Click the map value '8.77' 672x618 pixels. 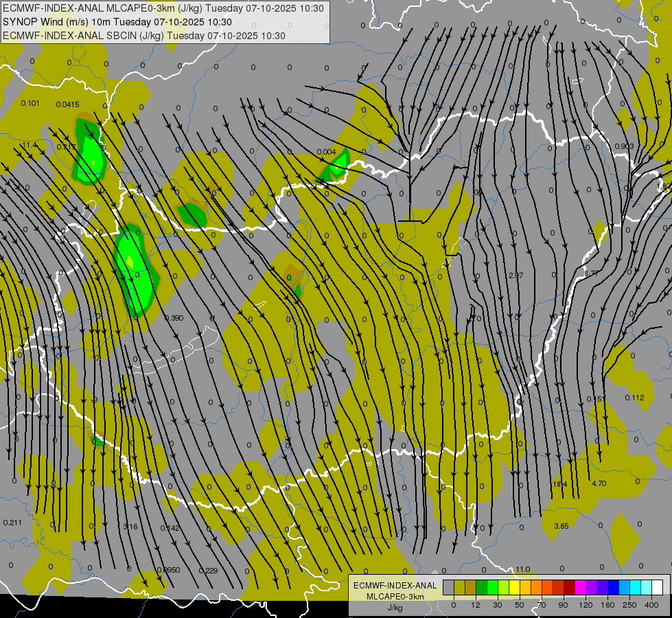pos(591,273)
